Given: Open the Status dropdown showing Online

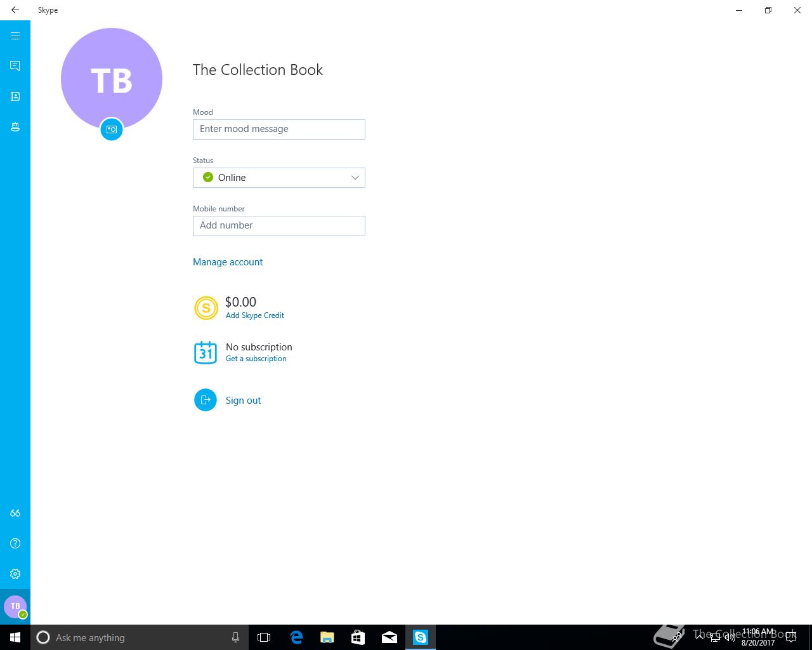Looking at the screenshot, I should 279,178.
